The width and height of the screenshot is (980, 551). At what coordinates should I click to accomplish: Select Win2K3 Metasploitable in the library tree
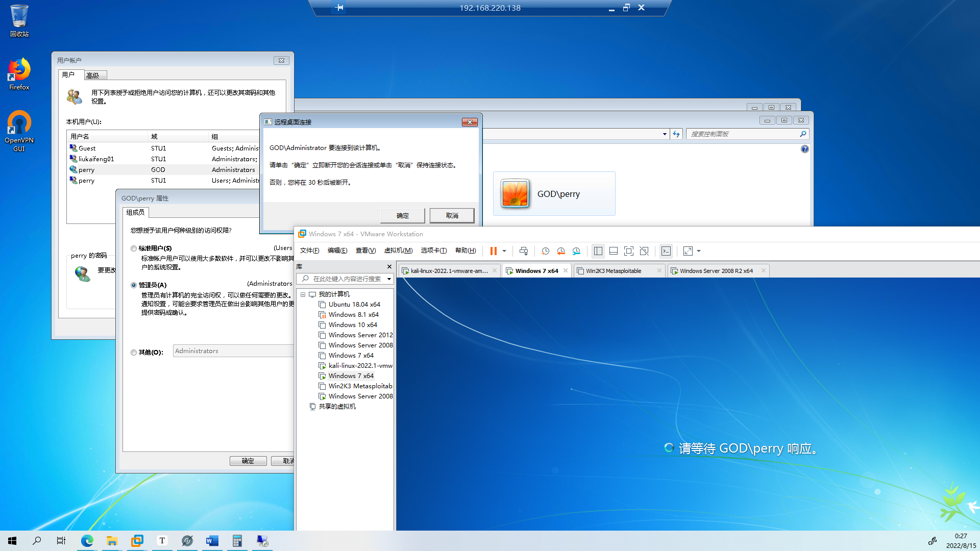click(356, 386)
